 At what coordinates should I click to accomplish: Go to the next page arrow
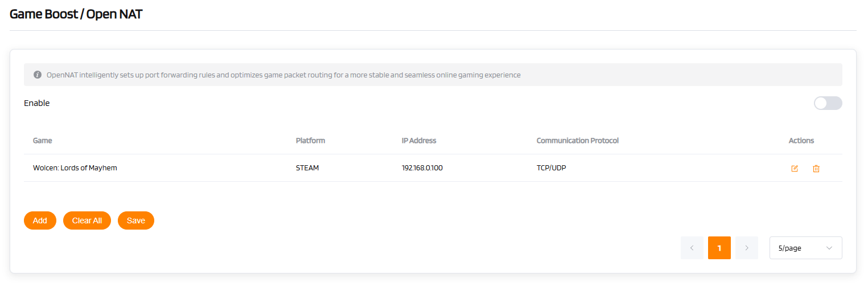[746, 248]
